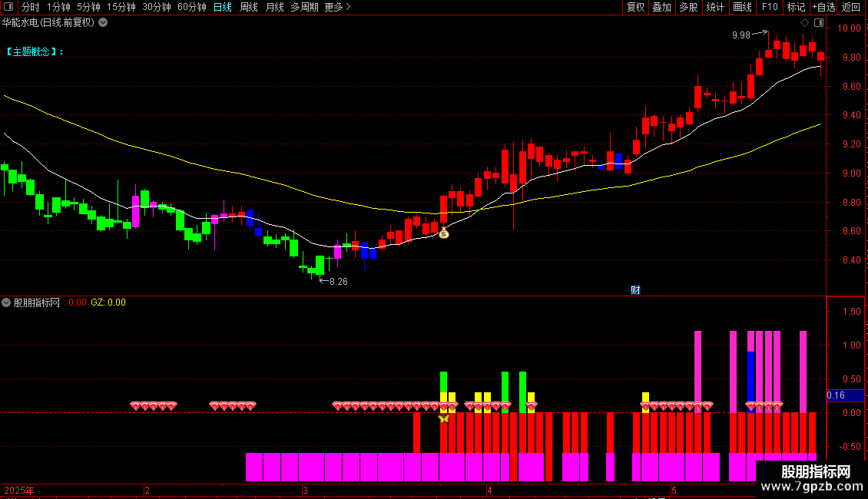
Task: Click the 标记 mark button
Action: 796,7
